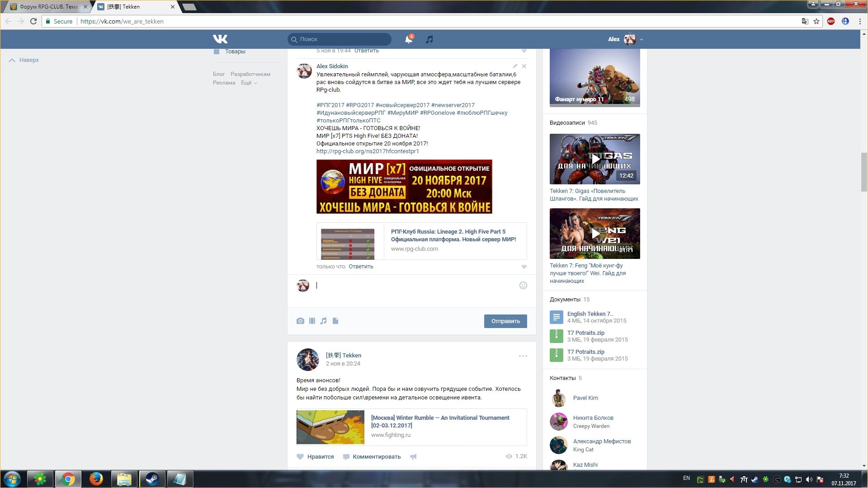The height and width of the screenshot is (488, 868).
Task: Open the three-dot menu of the Tekken post
Action: pyautogui.click(x=523, y=356)
